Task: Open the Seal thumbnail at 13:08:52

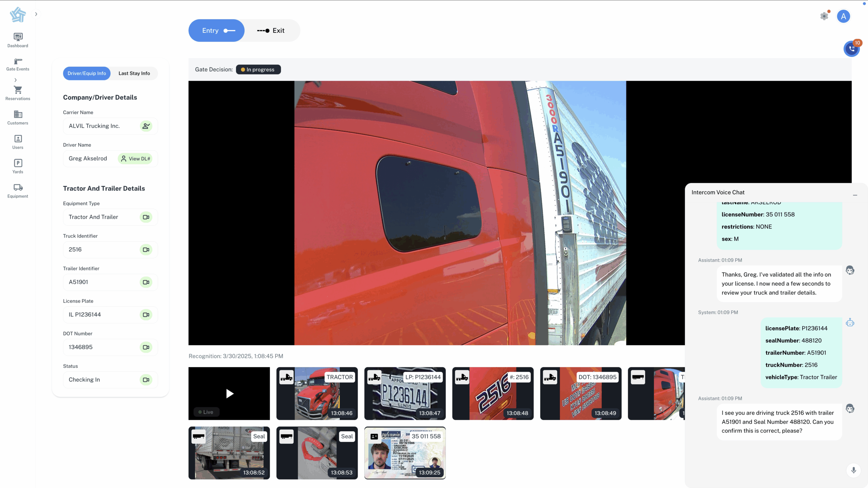Action: 229,453
